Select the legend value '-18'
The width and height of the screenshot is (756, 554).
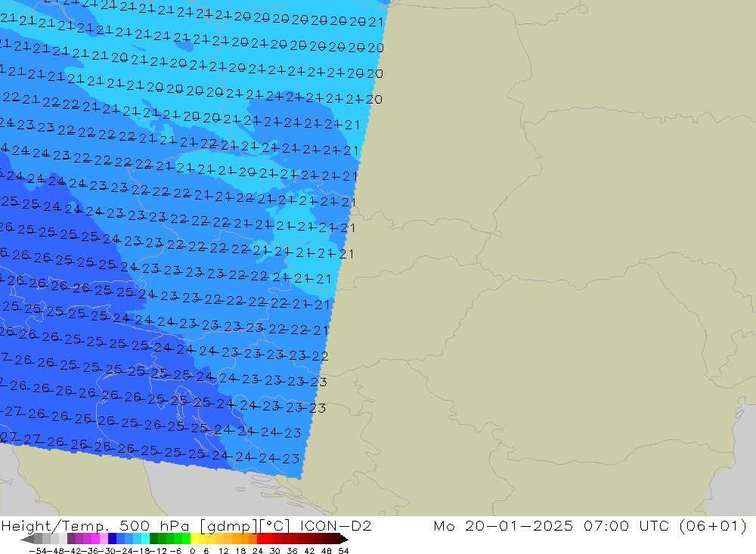click(141, 551)
